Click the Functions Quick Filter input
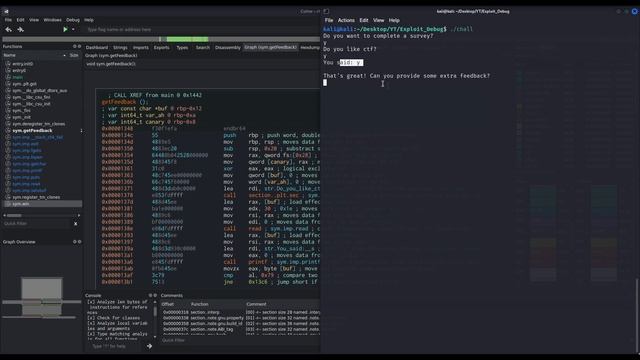This screenshot has height=360, width=640. (37, 224)
